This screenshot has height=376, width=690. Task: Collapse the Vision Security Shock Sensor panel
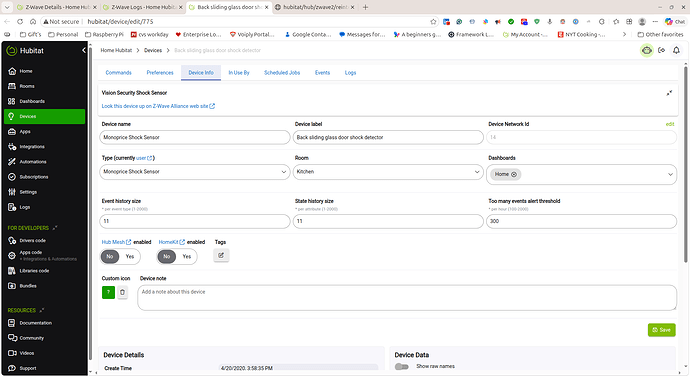tap(669, 93)
